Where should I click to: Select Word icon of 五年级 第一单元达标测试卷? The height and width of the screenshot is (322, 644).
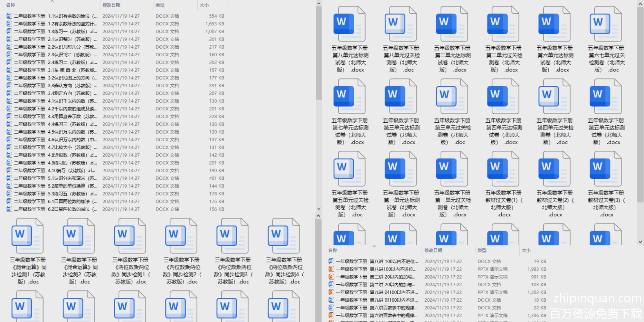click(x=401, y=169)
